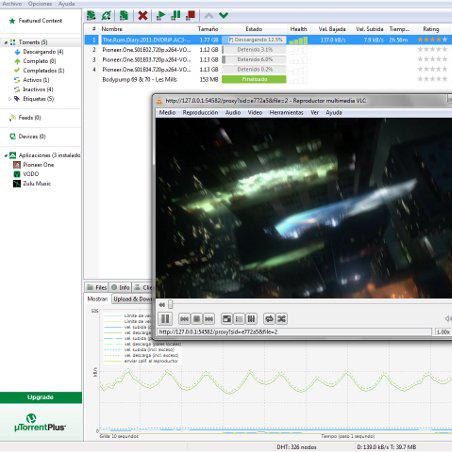Collapse the Aplicaciones tree node
The image size is (452, 452).
6,156
